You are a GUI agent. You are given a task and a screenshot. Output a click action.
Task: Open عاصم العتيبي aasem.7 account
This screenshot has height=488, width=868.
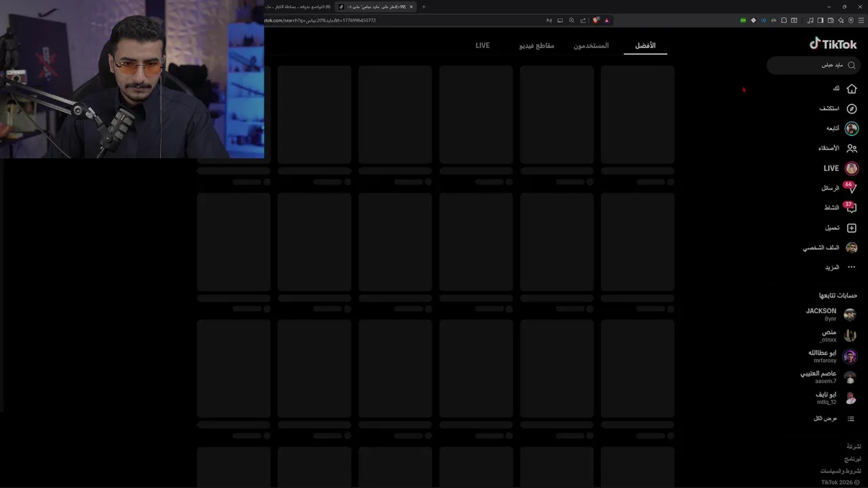tap(829, 377)
